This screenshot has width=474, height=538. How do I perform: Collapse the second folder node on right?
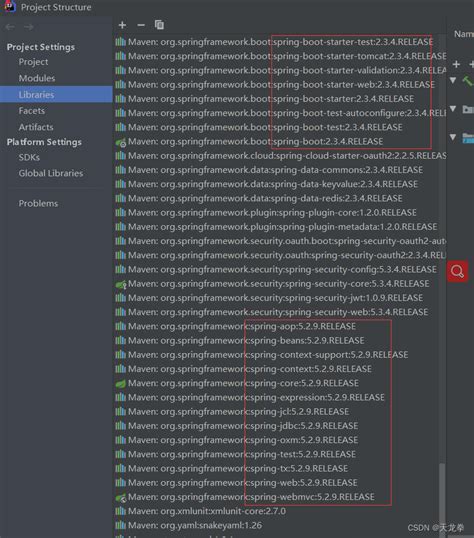pos(453,109)
